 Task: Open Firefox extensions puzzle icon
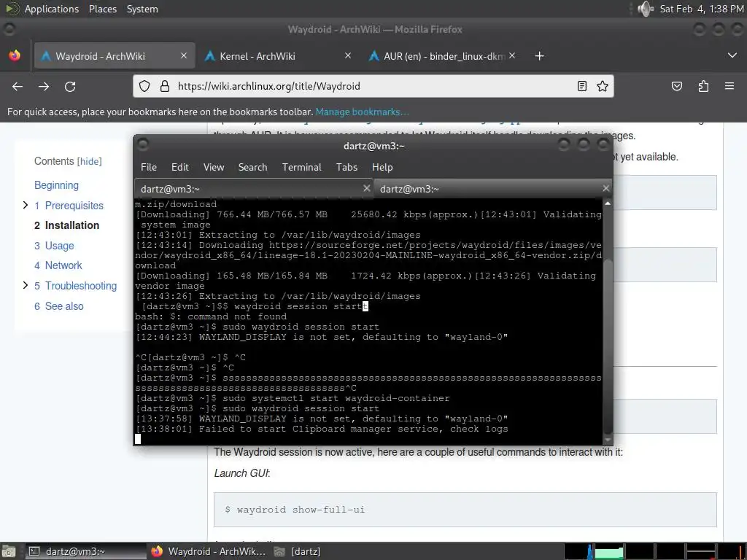point(703,86)
